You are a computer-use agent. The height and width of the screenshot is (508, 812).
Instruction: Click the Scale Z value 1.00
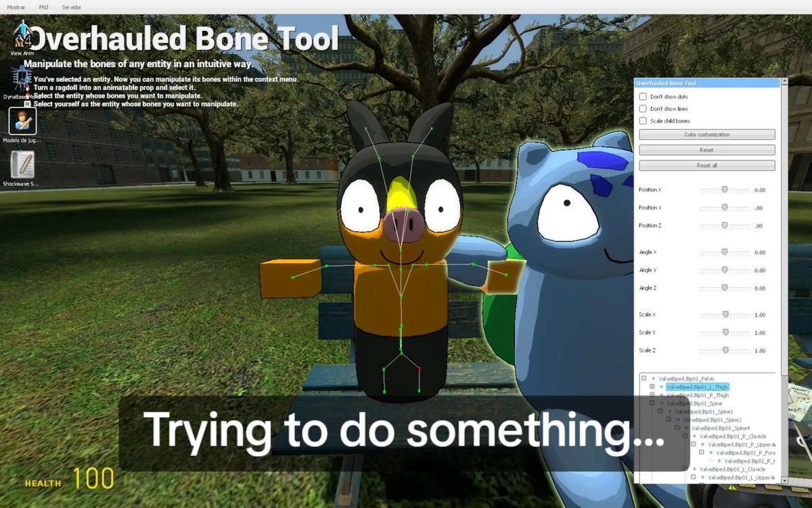pos(760,350)
